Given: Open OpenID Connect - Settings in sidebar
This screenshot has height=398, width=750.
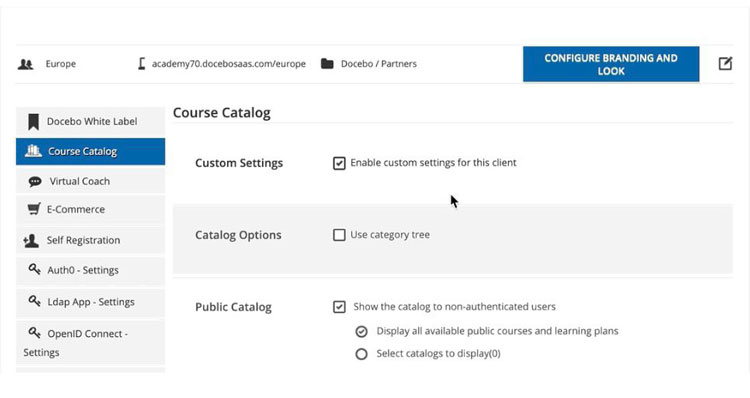Looking at the screenshot, I should [x=90, y=343].
